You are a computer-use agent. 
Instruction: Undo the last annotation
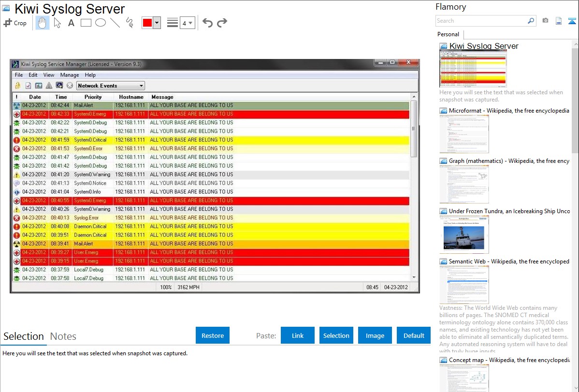(x=207, y=23)
